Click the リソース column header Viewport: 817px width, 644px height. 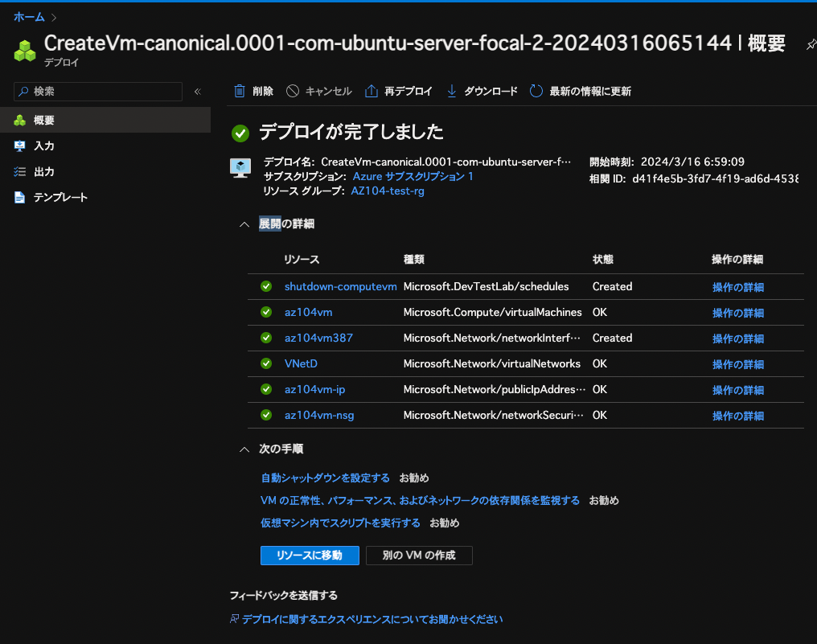[x=302, y=260]
